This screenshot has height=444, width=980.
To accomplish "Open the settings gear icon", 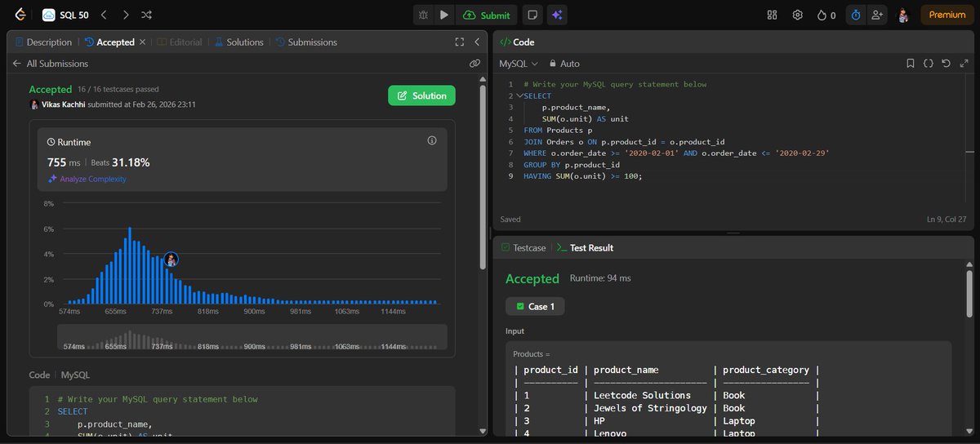I will tap(798, 15).
